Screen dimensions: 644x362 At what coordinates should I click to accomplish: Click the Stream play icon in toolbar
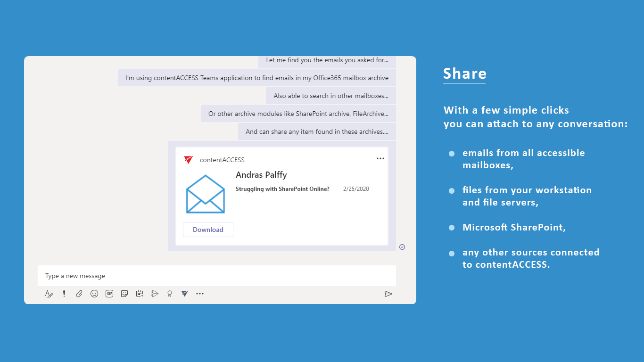[155, 294]
